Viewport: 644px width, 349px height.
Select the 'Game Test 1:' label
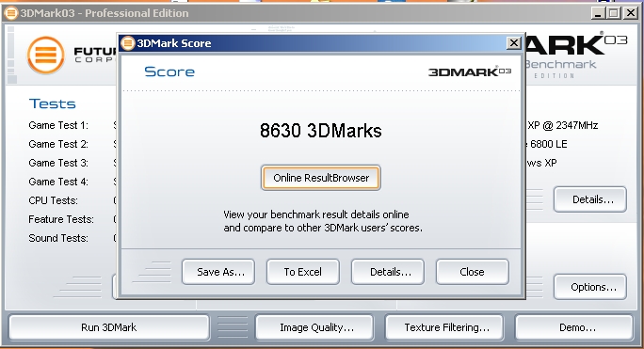[58, 125]
